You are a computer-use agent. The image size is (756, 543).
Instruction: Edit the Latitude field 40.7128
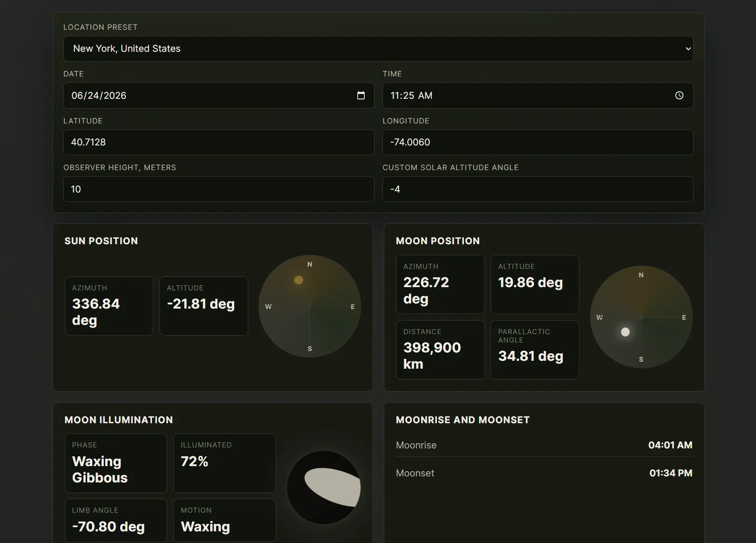[x=218, y=142]
